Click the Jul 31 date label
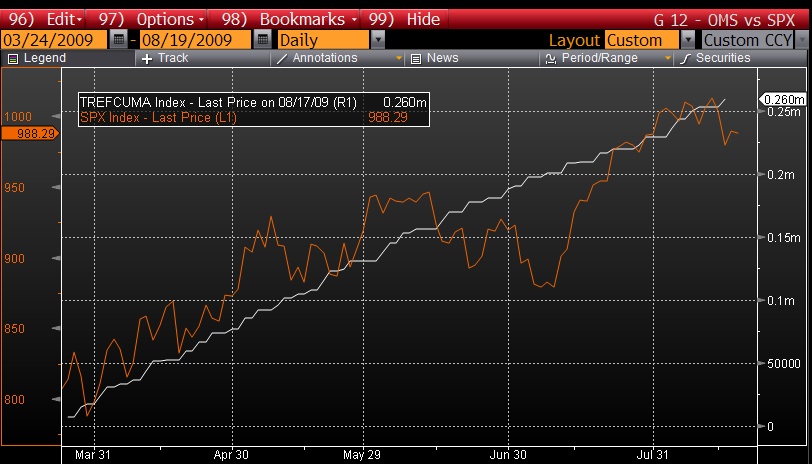 652,455
